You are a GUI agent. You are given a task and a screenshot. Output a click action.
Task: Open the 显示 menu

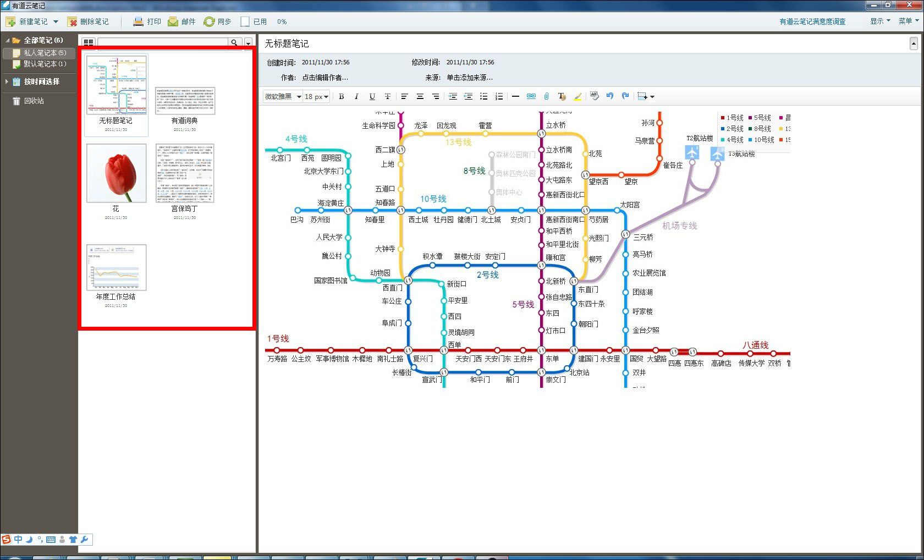pyautogui.click(x=879, y=21)
